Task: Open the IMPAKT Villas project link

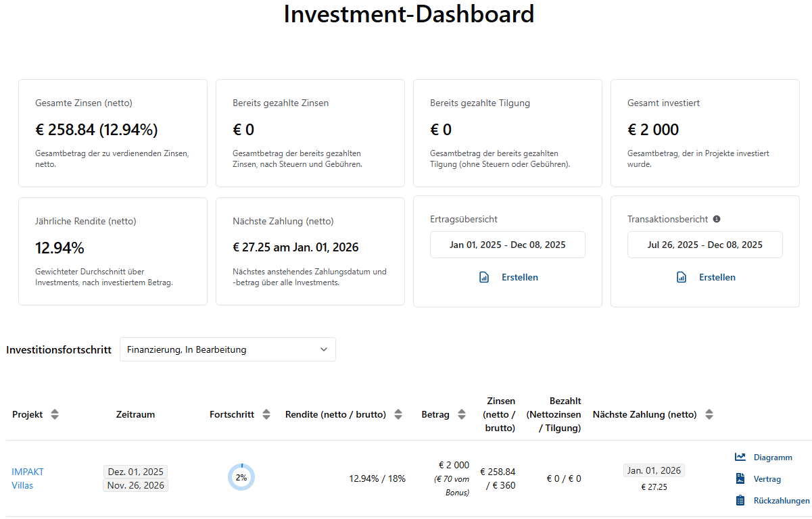Action: [28, 478]
